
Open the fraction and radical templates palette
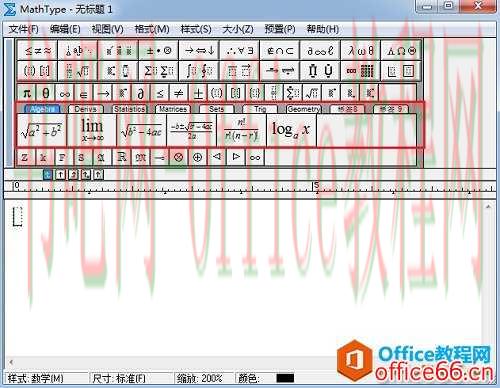click(78, 71)
